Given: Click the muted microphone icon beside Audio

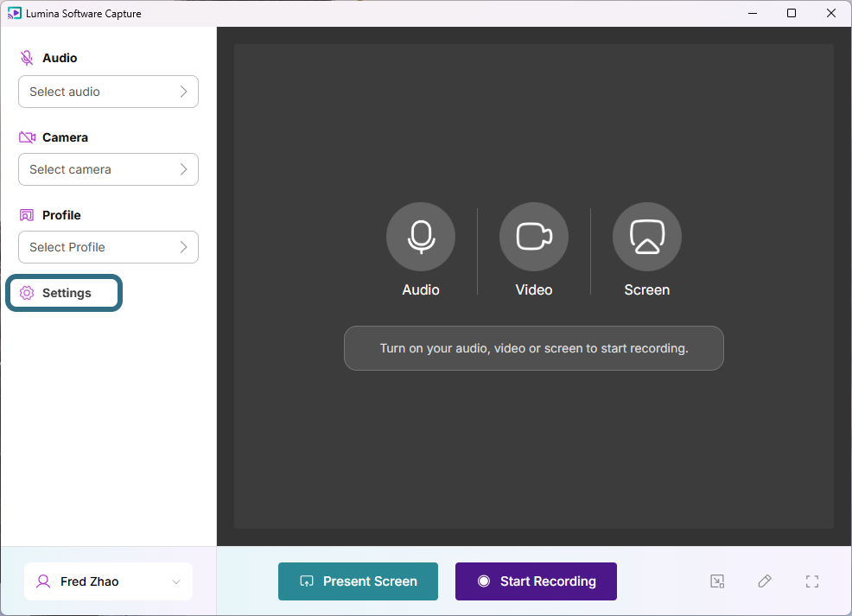Looking at the screenshot, I should [x=27, y=58].
